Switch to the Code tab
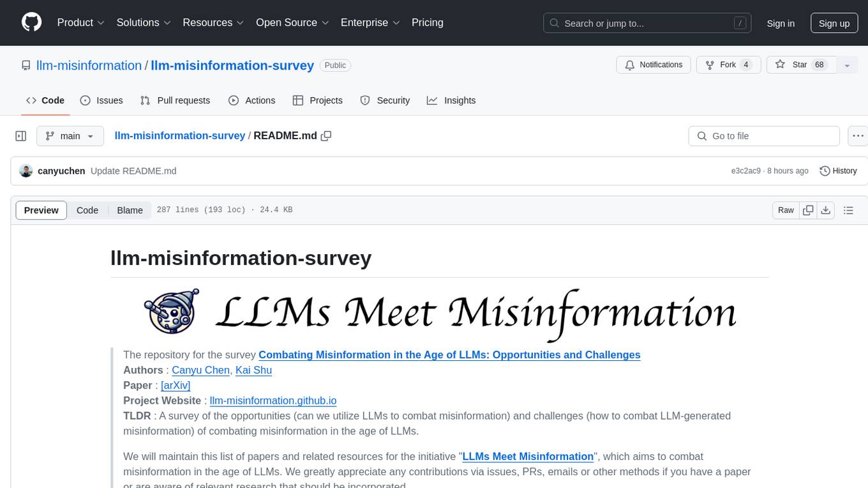The width and height of the screenshot is (868, 488). click(x=45, y=100)
